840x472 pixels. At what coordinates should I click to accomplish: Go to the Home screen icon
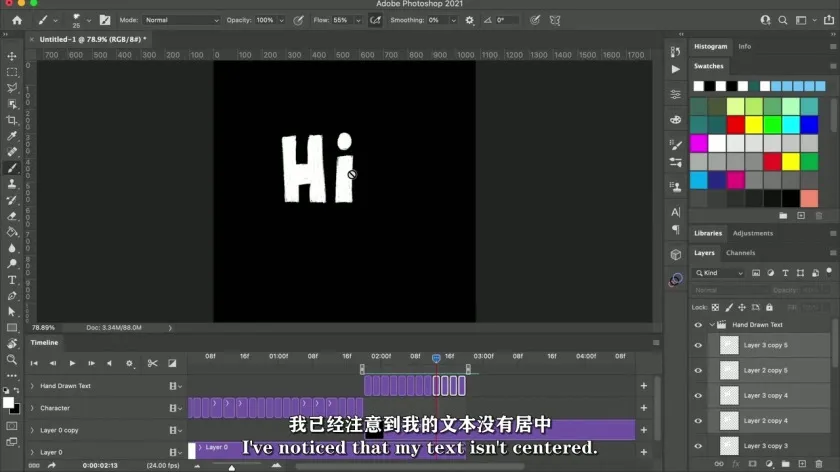click(x=16, y=20)
